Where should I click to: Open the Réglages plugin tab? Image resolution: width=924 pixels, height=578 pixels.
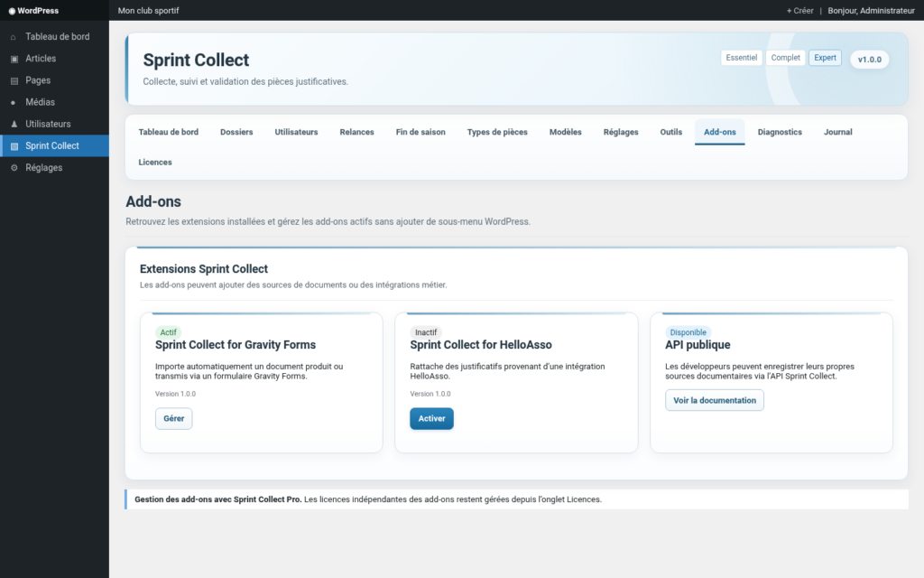[621, 132]
